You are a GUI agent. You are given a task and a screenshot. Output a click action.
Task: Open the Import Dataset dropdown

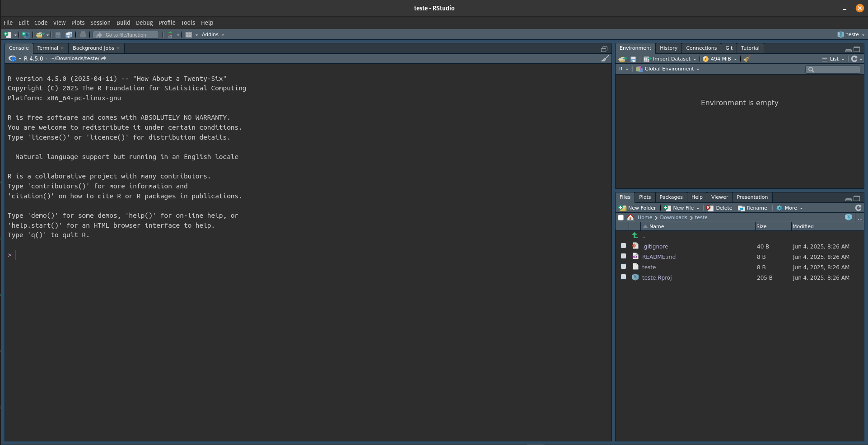pos(671,59)
